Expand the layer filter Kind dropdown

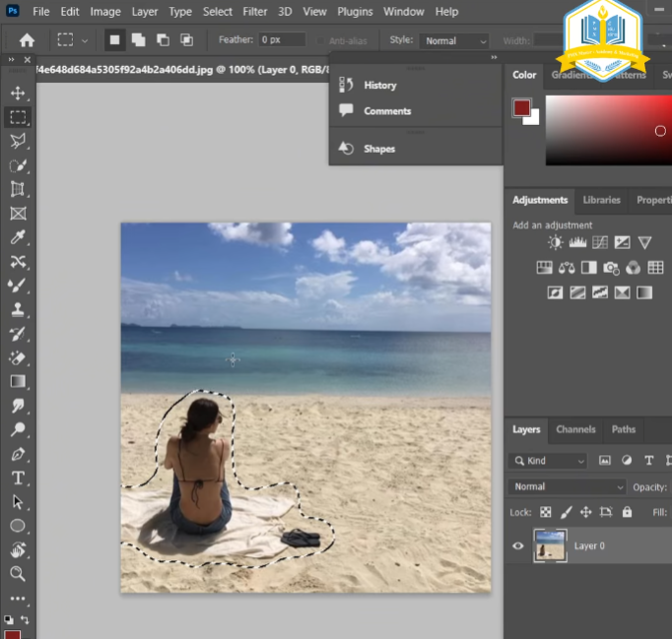(549, 461)
